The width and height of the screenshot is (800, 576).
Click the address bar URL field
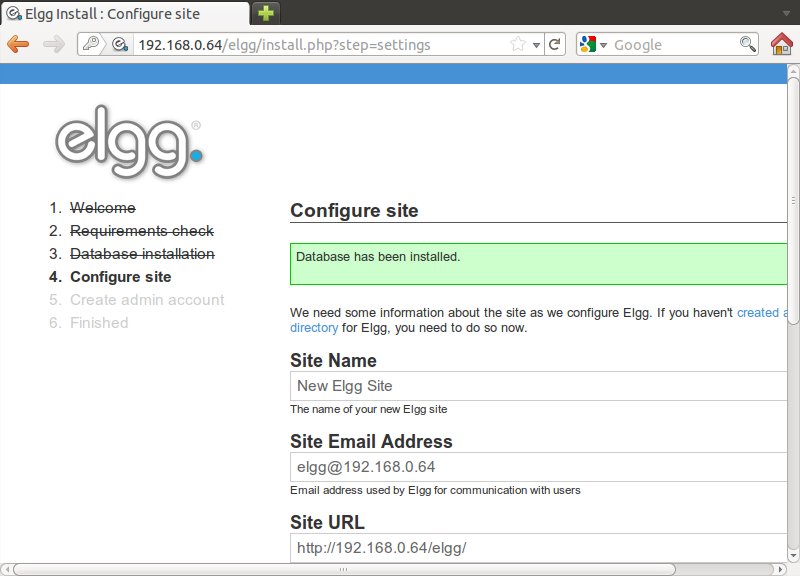pos(321,45)
